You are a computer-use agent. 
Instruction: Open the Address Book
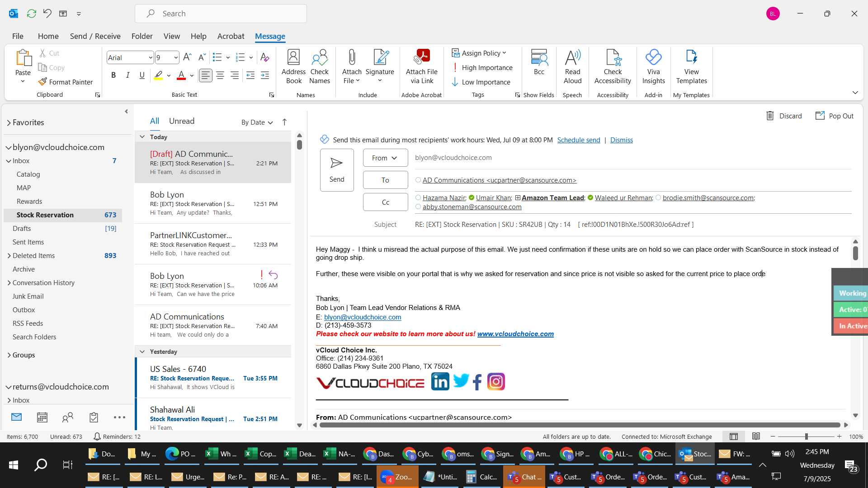coord(293,66)
